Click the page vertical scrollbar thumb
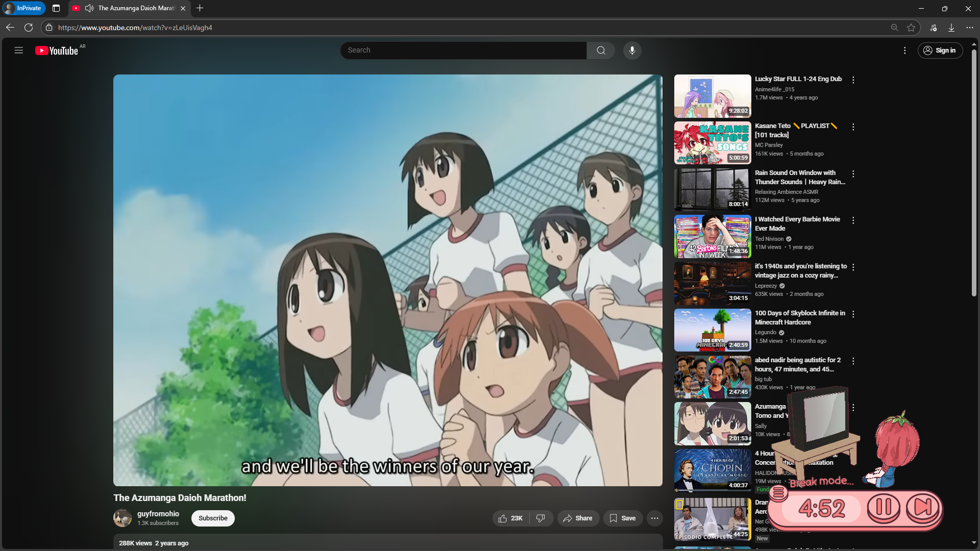The image size is (980, 551). 973,172
